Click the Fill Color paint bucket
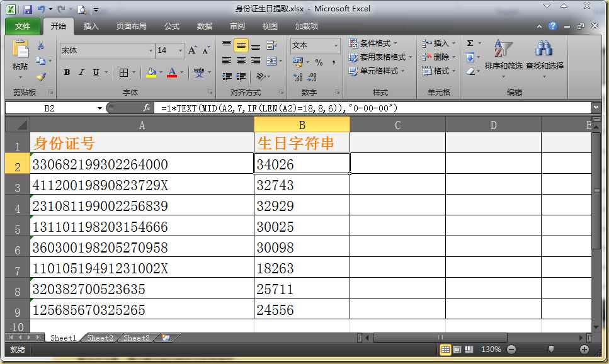 coord(151,72)
